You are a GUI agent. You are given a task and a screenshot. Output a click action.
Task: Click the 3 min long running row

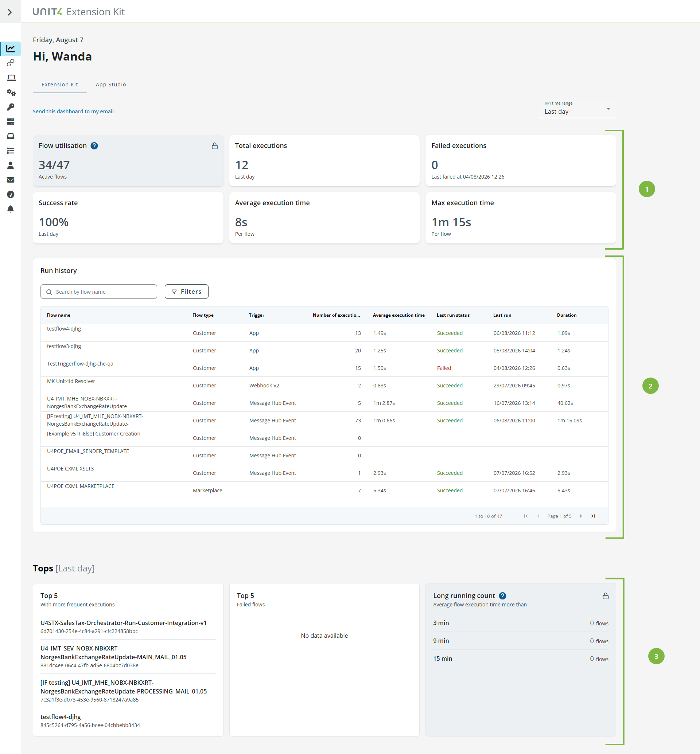(x=521, y=623)
